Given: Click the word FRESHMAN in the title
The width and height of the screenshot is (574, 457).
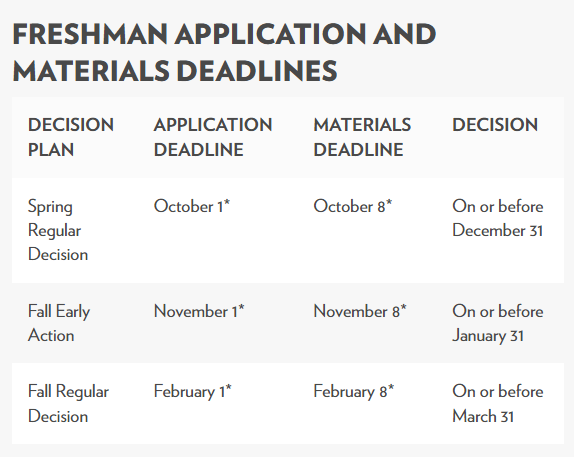Looking at the screenshot, I should tap(90, 34).
